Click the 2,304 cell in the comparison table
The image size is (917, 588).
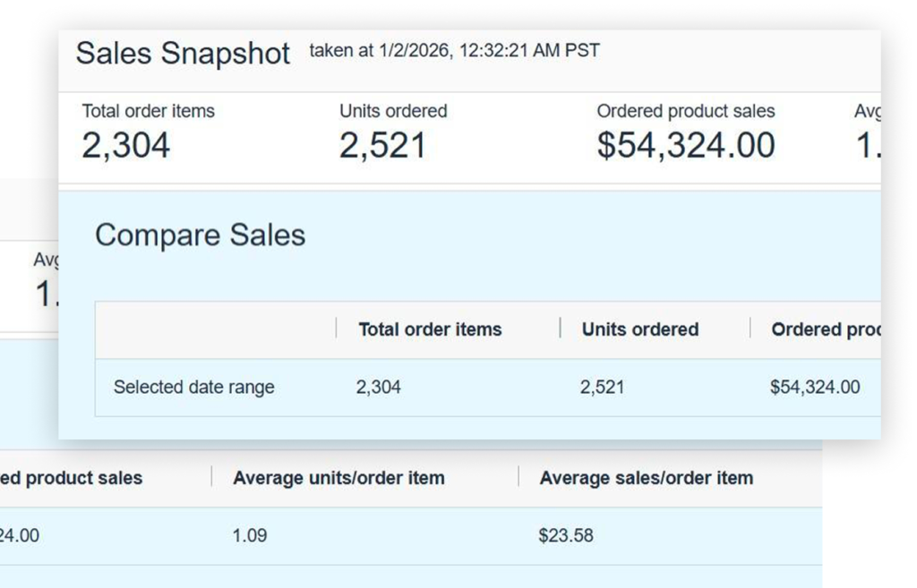pos(379,388)
